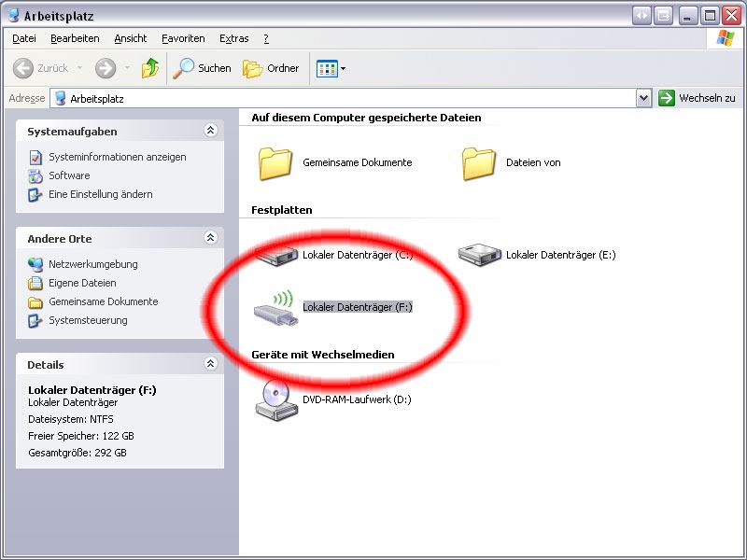Toggle the Ordner folders pane

pyautogui.click(x=271, y=68)
